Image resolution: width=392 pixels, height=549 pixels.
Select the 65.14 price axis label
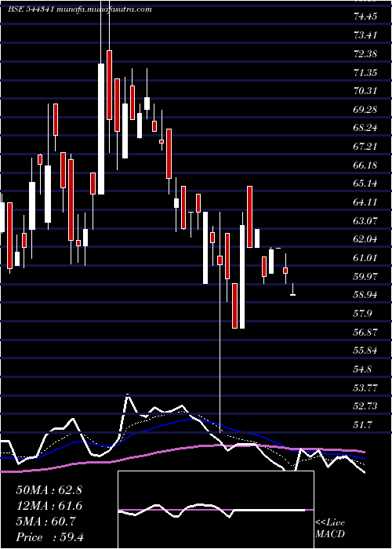click(x=365, y=183)
